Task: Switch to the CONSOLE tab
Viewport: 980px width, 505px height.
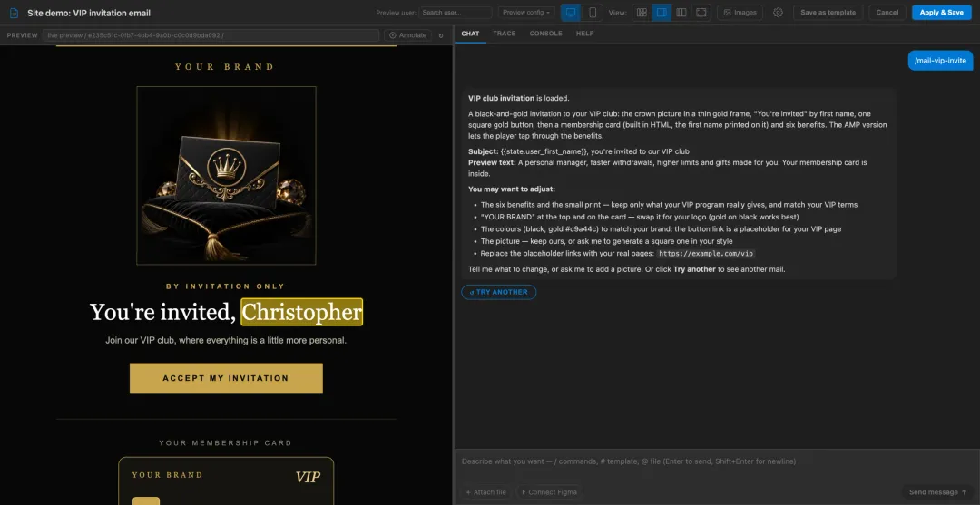Action: pyautogui.click(x=545, y=34)
